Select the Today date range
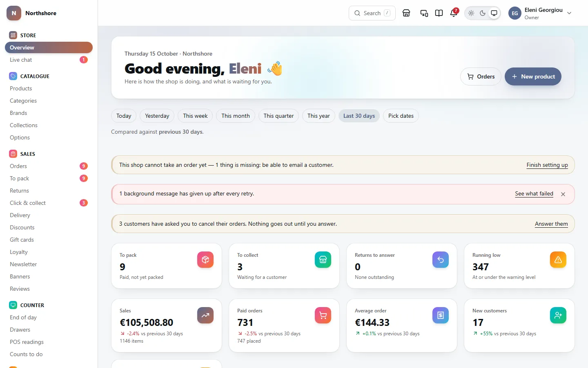This screenshot has height=368, width=588. tap(124, 116)
